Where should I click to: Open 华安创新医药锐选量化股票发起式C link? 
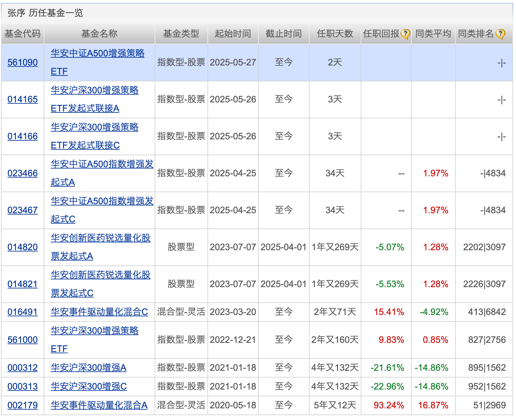[101, 284]
